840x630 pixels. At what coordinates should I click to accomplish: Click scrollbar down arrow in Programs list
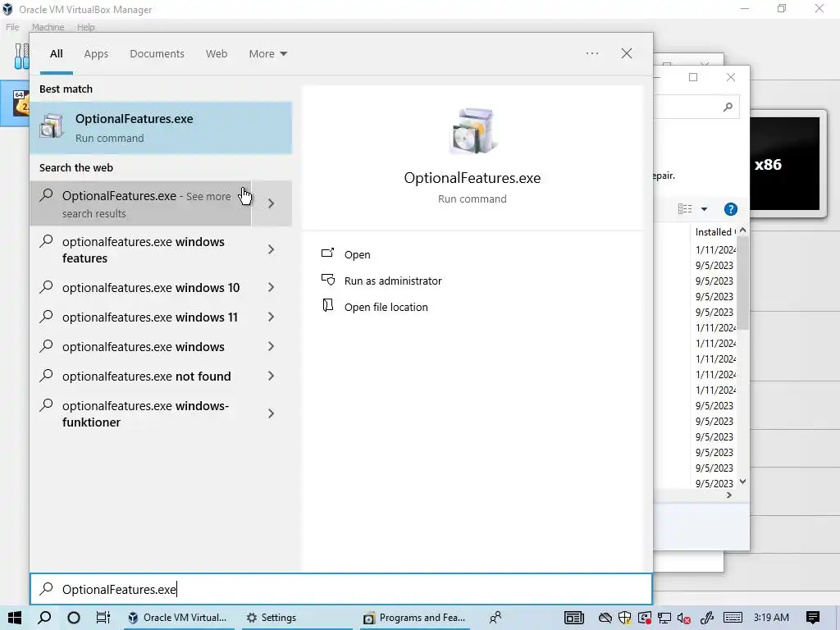(x=743, y=482)
